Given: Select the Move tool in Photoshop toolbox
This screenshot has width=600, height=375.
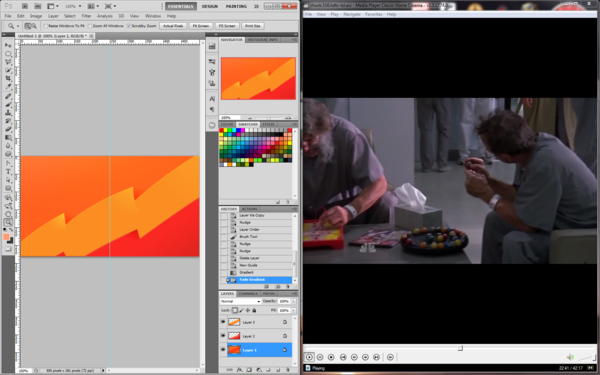Looking at the screenshot, I should 8,45.
